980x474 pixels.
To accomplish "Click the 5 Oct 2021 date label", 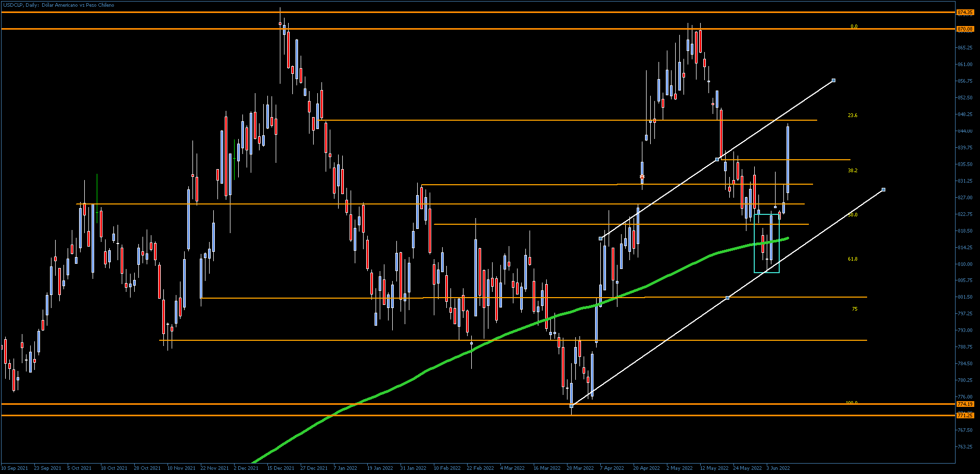I will pyautogui.click(x=79, y=468).
